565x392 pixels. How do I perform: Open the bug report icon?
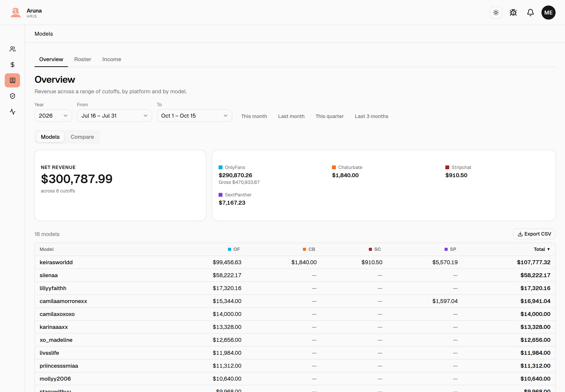tap(513, 13)
